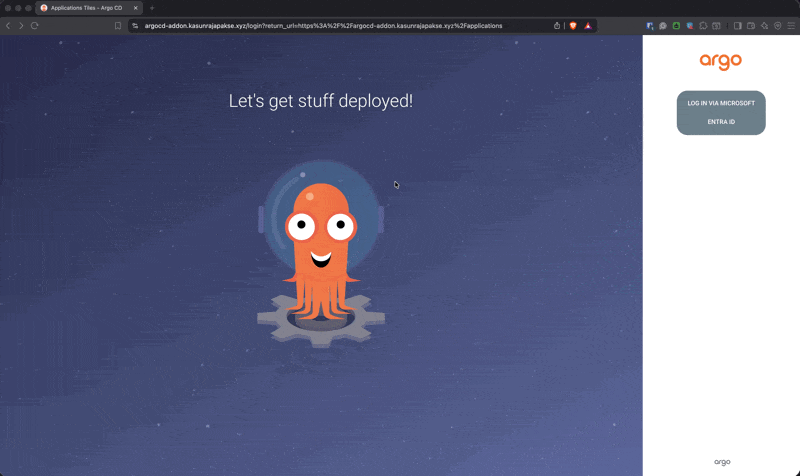Viewport: 800px width, 476px height.
Task: Go back to the previous page
Action: 8,26
